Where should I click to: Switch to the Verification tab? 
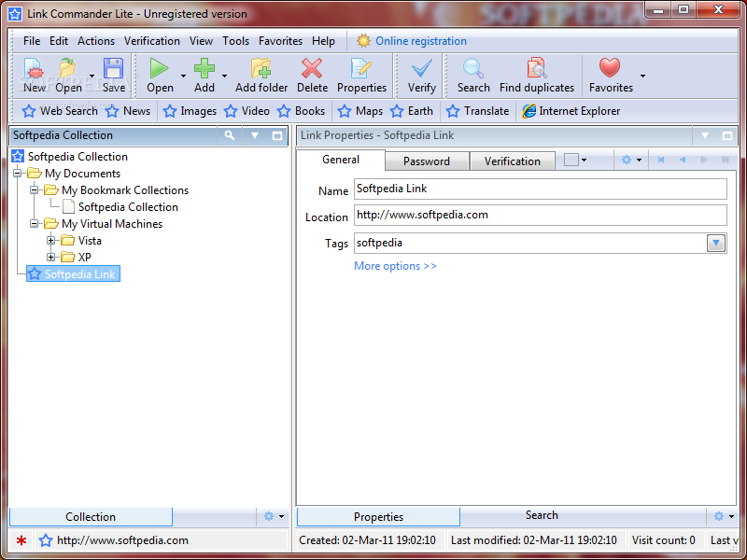512,161
